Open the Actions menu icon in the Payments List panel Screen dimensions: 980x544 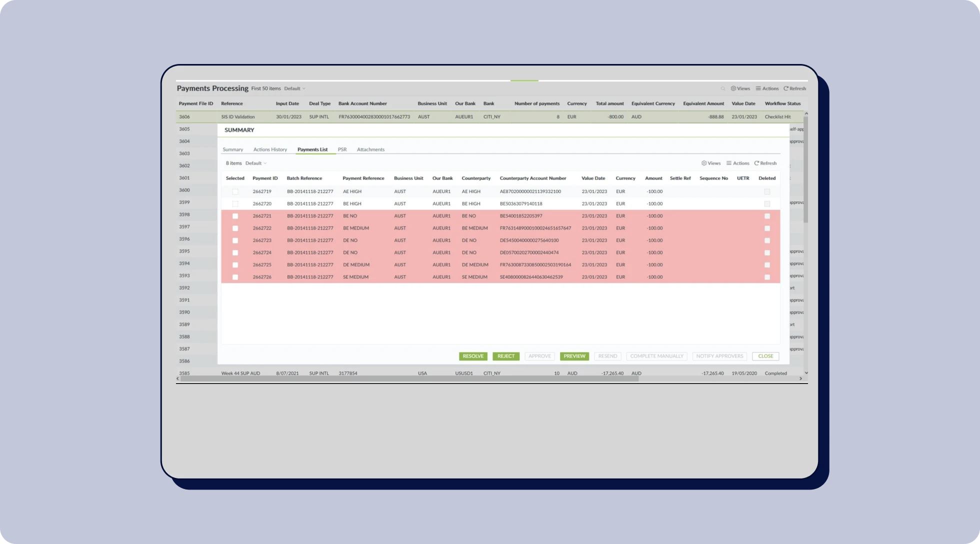(x=729, y=163)
